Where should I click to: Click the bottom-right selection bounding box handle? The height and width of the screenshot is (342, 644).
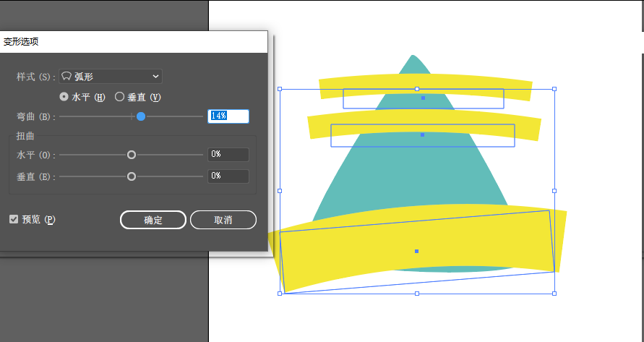click(x=554, y=294)
